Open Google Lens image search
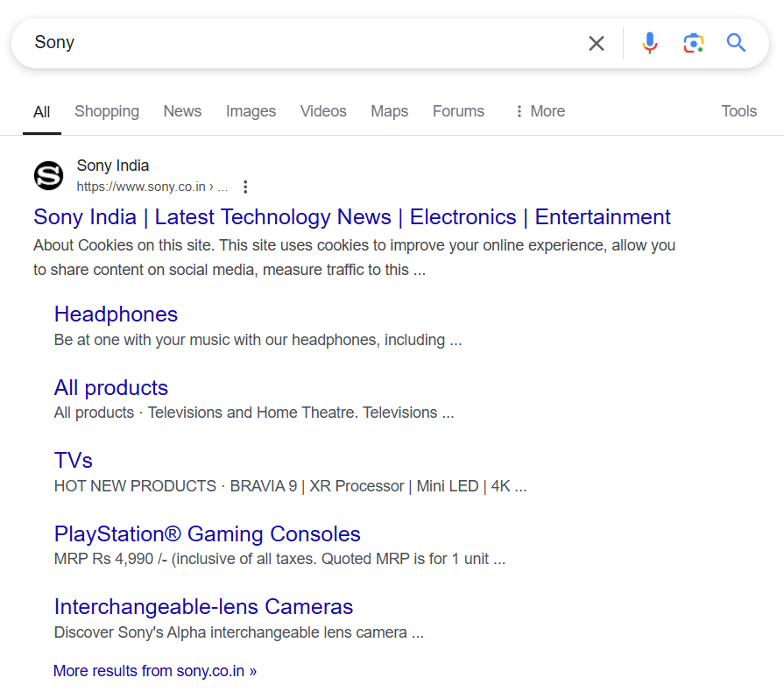 pos(693,44)
